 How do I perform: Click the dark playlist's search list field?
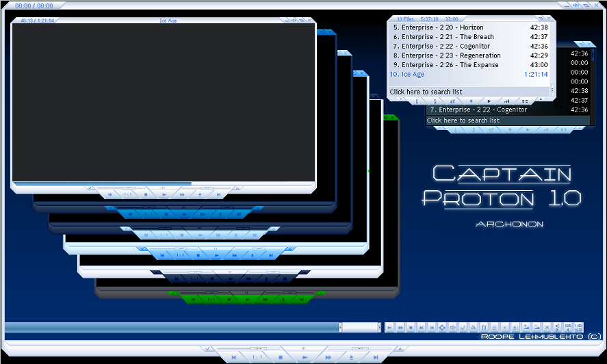tap(507, 120)
